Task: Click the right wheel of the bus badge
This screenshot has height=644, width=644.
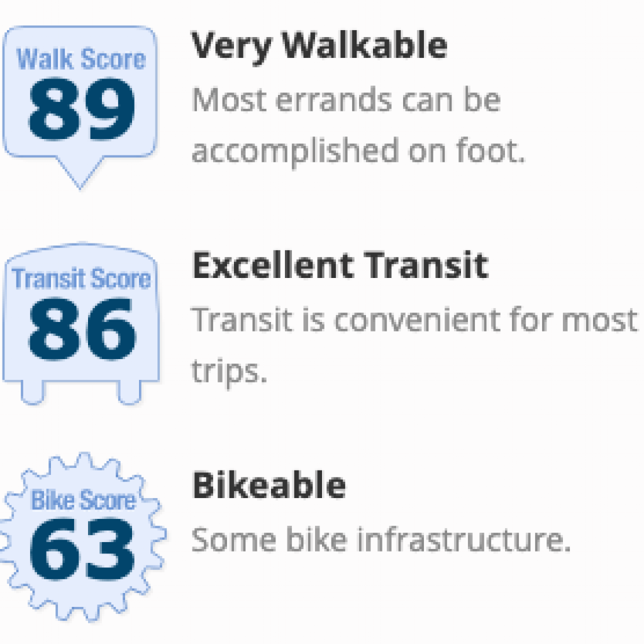Action: [x=130, y=392]
